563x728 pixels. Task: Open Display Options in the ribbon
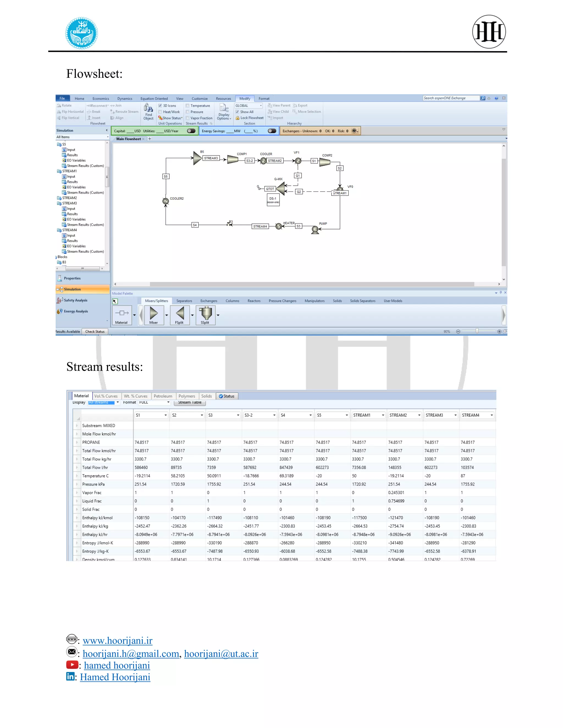224,112
